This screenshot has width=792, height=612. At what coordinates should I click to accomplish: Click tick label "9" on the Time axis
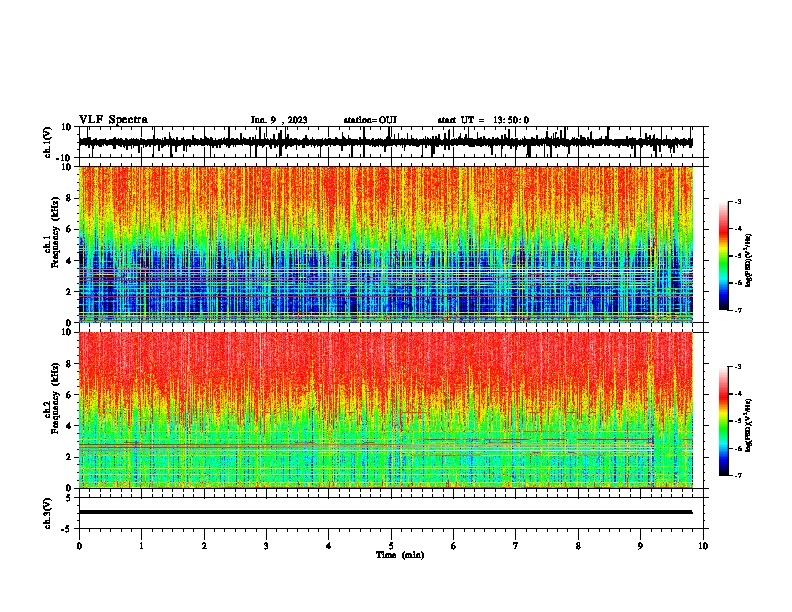[640, 546]
